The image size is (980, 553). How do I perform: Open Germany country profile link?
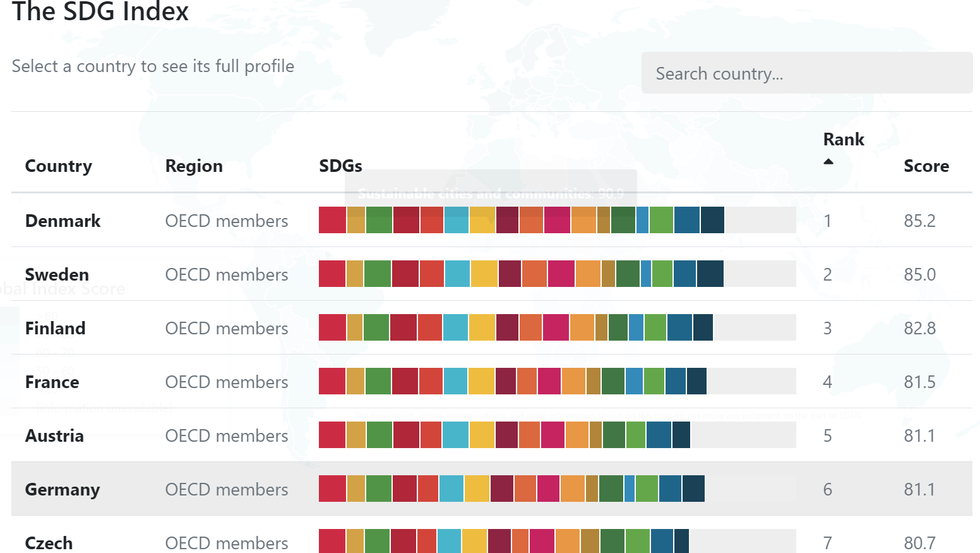pyautogui.click(x=62, y=489)
